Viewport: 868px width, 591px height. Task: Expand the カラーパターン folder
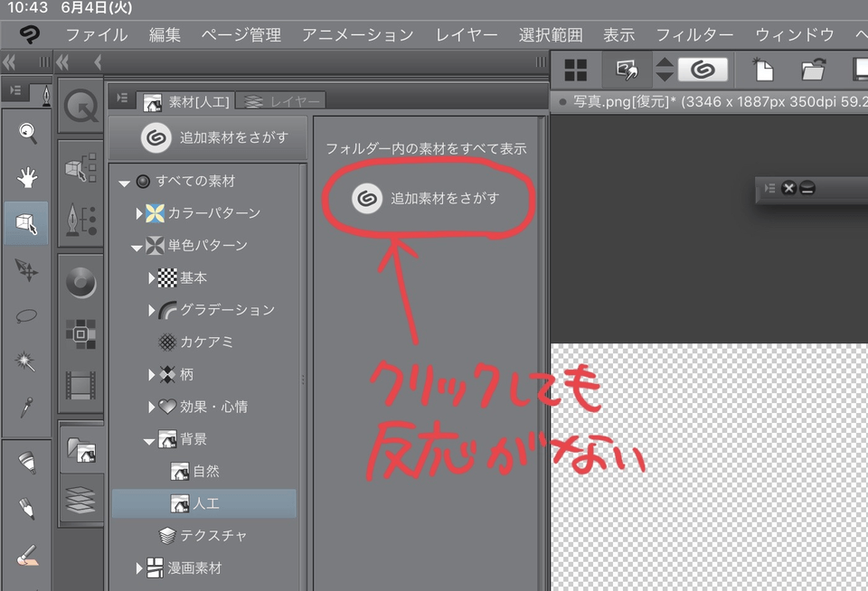coord(139,213)
